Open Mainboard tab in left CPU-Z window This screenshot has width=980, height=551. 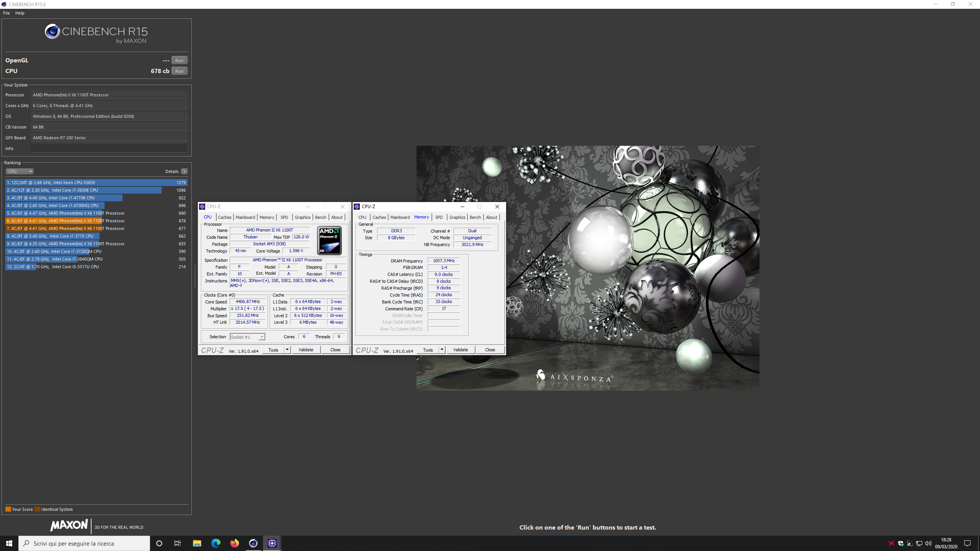[x=245, y=217]
